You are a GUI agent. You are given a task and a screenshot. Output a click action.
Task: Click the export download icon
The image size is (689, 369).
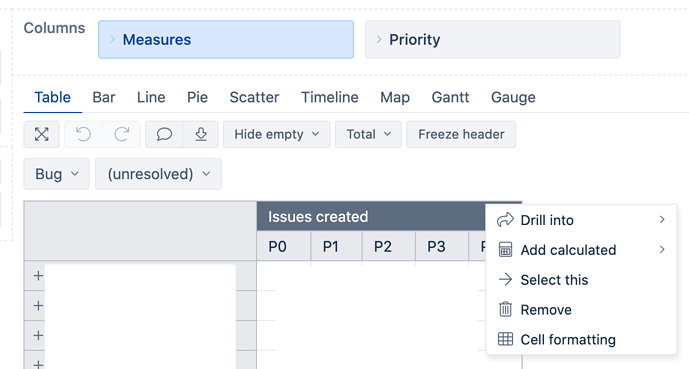pos(201,134)
